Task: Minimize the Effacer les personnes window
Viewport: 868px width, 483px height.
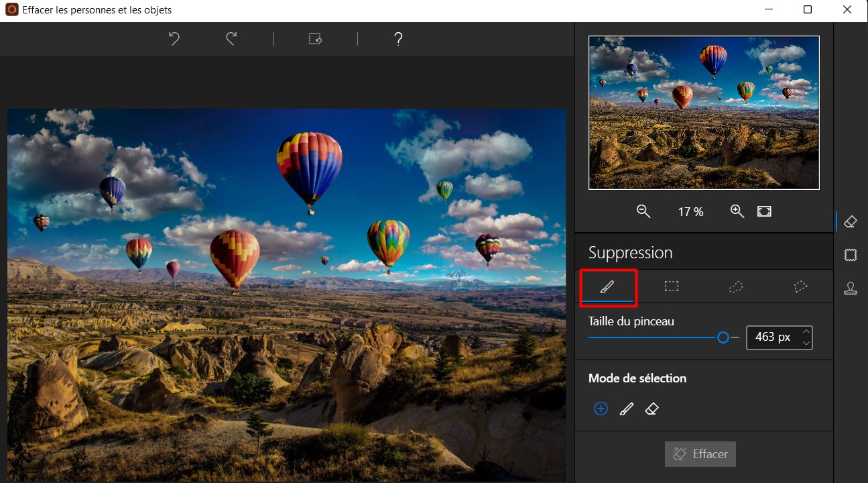Action: click(x=768, y=9)
